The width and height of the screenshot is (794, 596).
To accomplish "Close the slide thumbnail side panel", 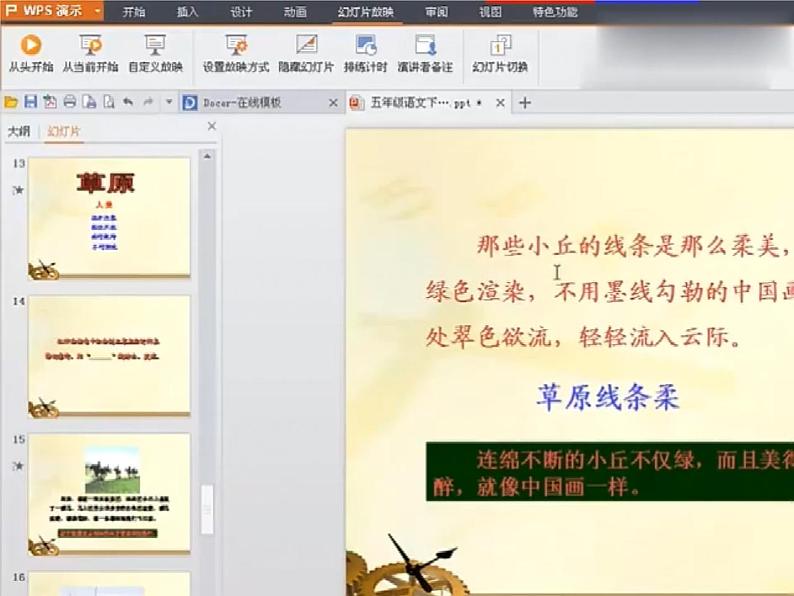I will tap(211, 127).
